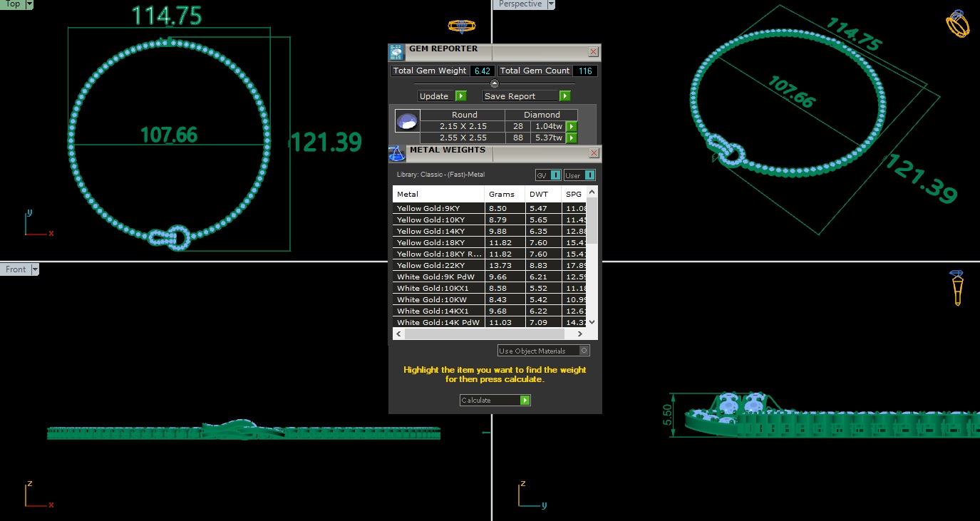Click the Total Gem Weight value 6.42
The height and width of the screenshot is (521, 980).
coord(483,71)
